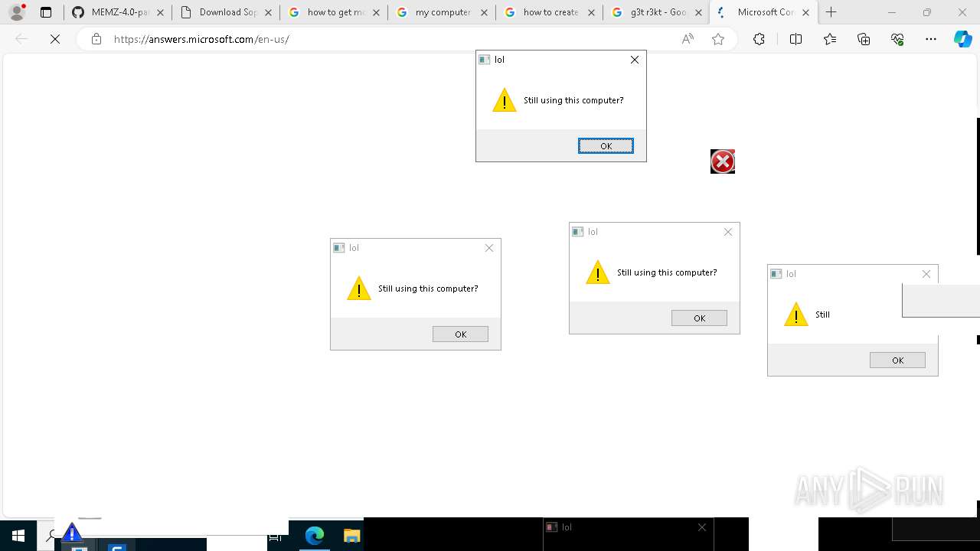
Task: Open File Explorer from the taskbar
Action: (351, 536)
